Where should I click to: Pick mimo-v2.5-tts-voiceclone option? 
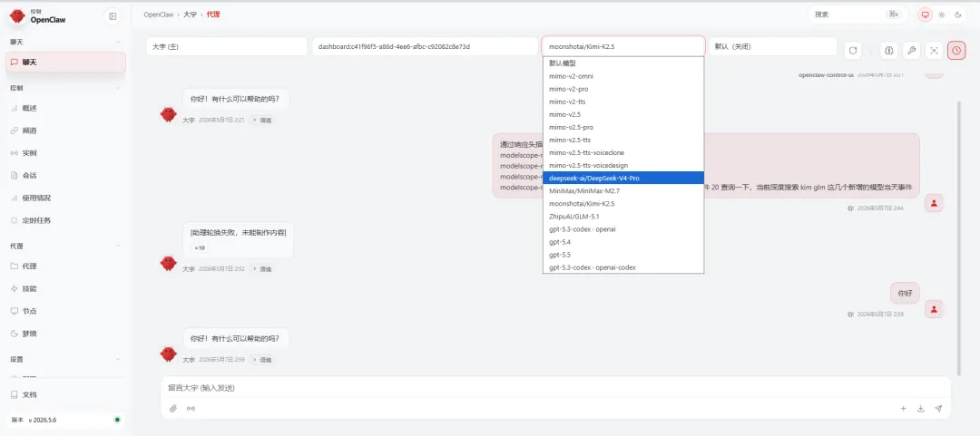623,152
